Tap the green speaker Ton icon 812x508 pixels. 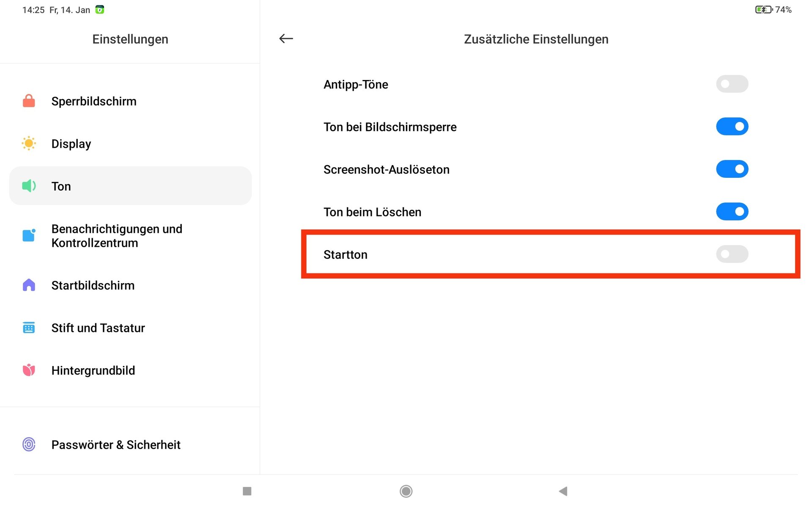(29, 185)
